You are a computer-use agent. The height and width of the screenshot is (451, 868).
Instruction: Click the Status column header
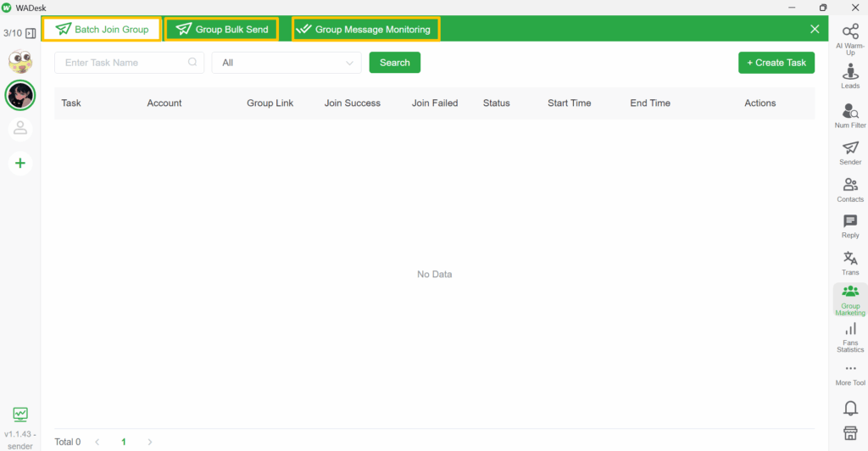tap(497, 103)
